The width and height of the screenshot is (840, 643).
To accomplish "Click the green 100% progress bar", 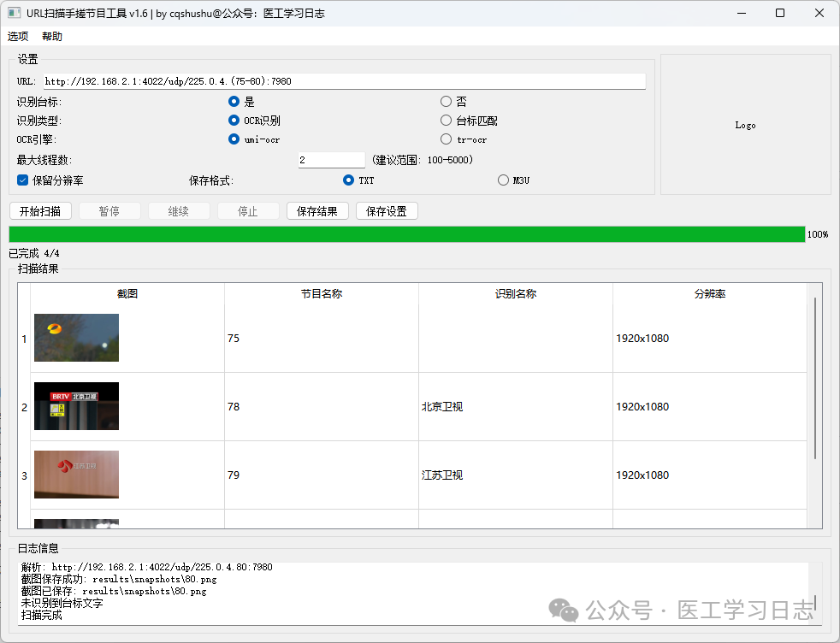I will click(402, 233).
